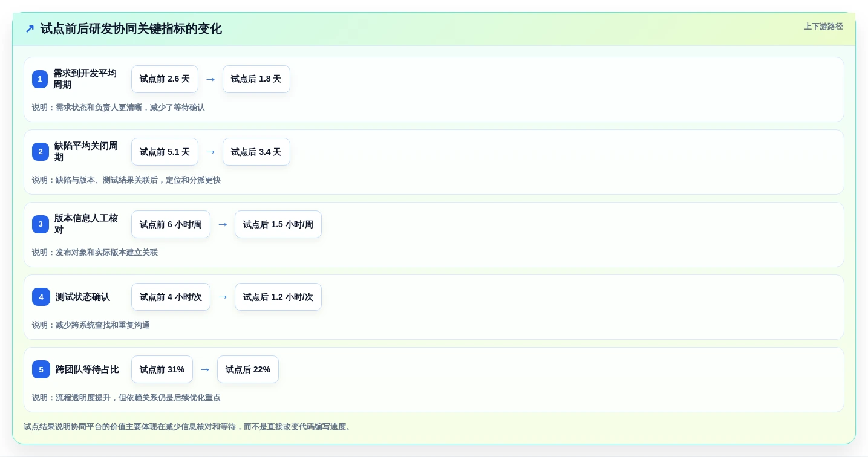Viewport: 868px width, 457px height.
Task: Click the 试点前 4 小时/次 chip
Action: [171, 297]
